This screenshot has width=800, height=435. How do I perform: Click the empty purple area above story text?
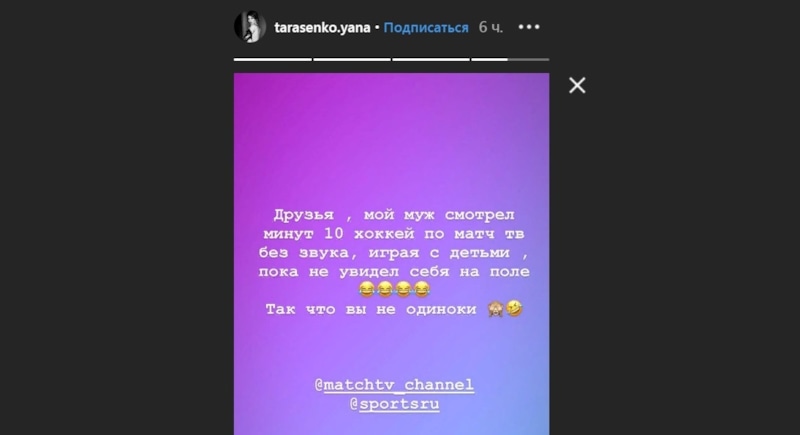point(391,138)
